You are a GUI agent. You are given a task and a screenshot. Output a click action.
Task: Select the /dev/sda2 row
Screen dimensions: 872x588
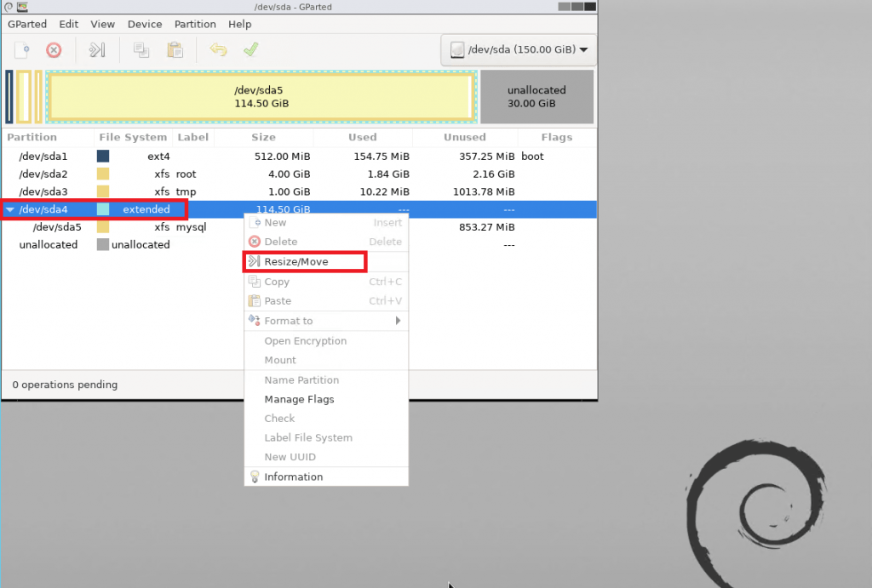tap(299, 174)
